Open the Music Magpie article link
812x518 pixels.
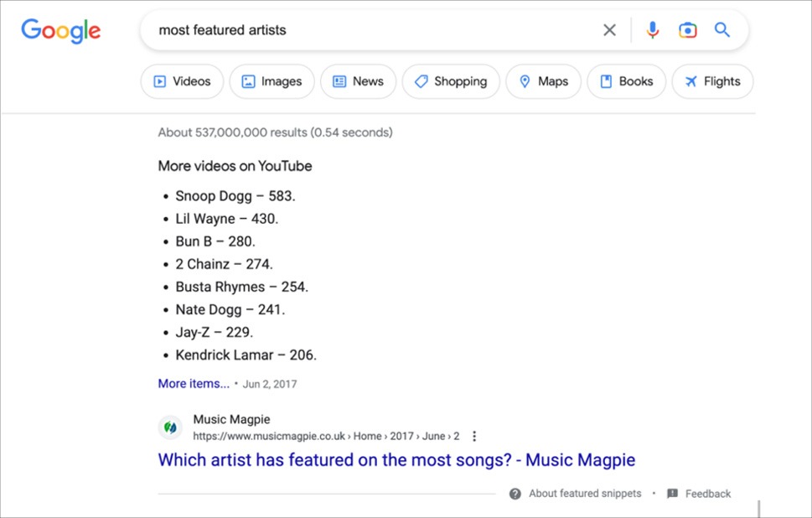click(396, 459)
